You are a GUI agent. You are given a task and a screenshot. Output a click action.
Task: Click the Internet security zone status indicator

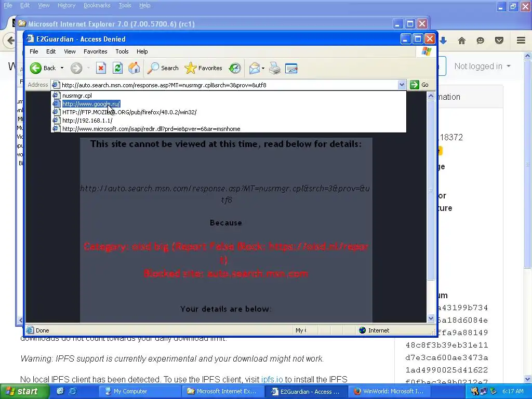[374, 330]
